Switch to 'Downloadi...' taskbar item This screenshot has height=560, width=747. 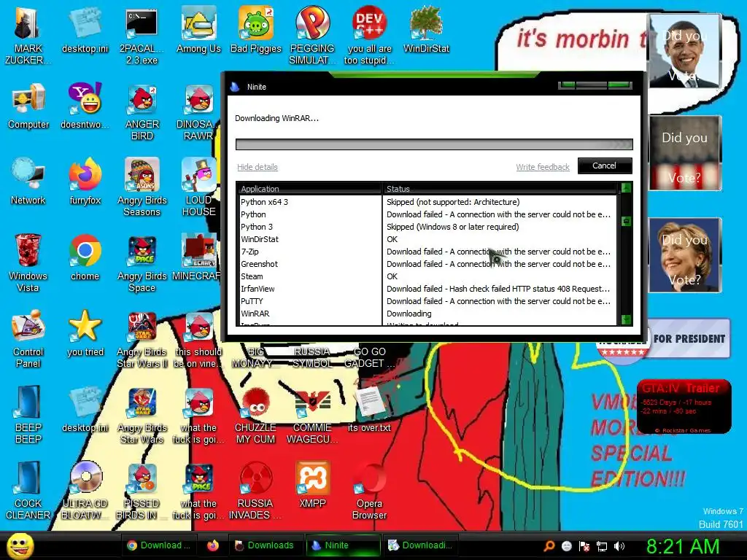point(420,545)
